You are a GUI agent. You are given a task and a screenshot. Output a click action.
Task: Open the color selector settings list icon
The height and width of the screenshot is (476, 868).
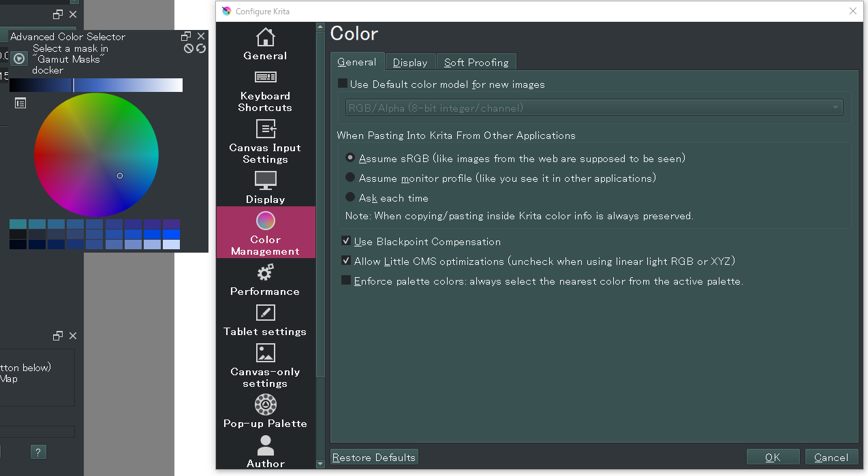tap(20, 103)
